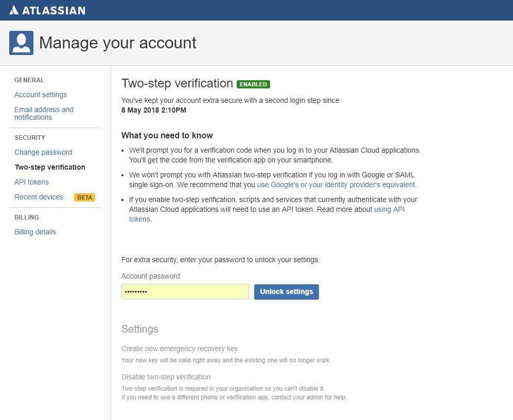Click the 'SECURITY' sidebar section label
The height and width of the screenshot is (420, 513).
30,138
